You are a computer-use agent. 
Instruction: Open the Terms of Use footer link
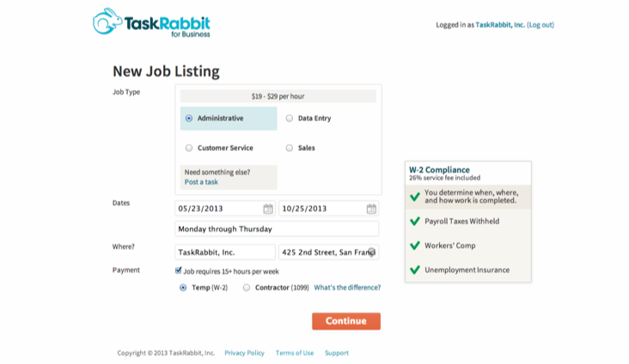point(295,353)
